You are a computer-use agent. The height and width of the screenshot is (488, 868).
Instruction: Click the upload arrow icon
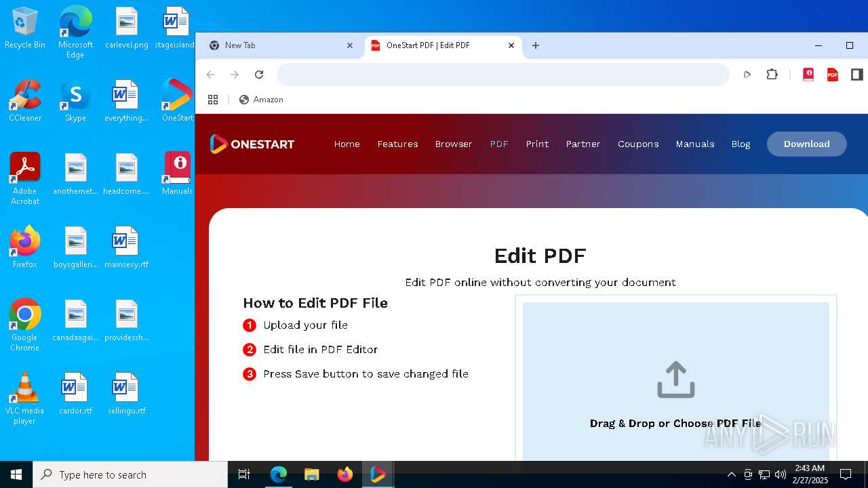click(x=676, y=379)
